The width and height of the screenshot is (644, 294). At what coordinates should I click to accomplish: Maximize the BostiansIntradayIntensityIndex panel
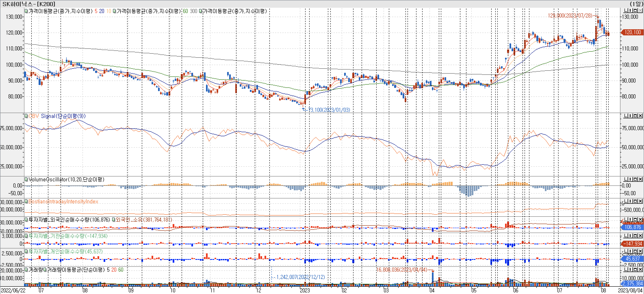(x=635, y=201)
